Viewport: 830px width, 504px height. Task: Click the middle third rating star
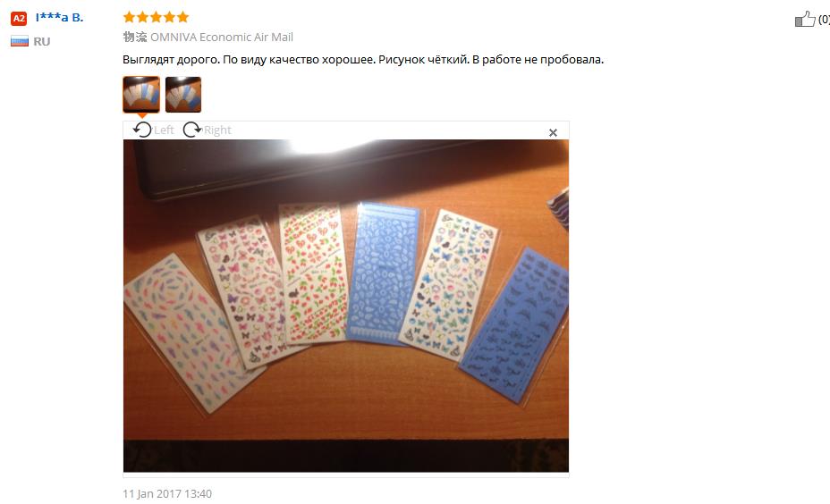(x=157, y=18)
